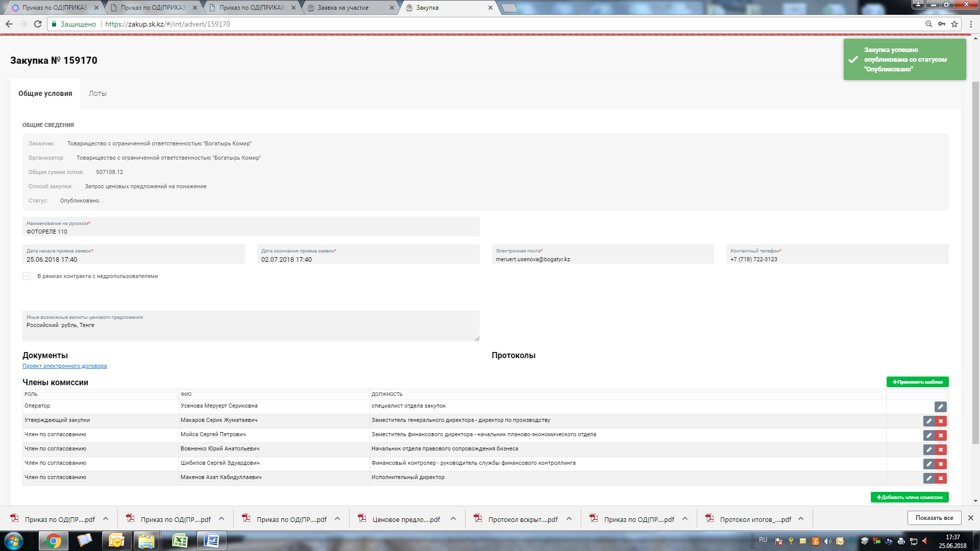
Task: Open Chrome zoom magnifier icon in address bar
Action: [928, 24]
